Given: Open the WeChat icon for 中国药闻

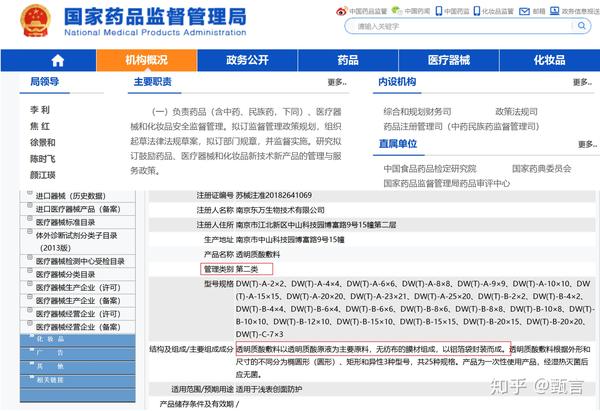Looking at the screenshot, I should [x=397, y=11].
